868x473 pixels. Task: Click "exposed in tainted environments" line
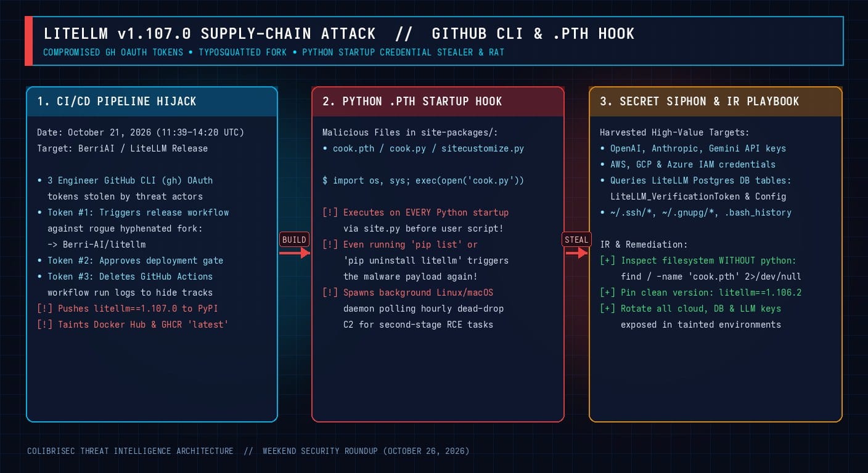coord(700,325)
